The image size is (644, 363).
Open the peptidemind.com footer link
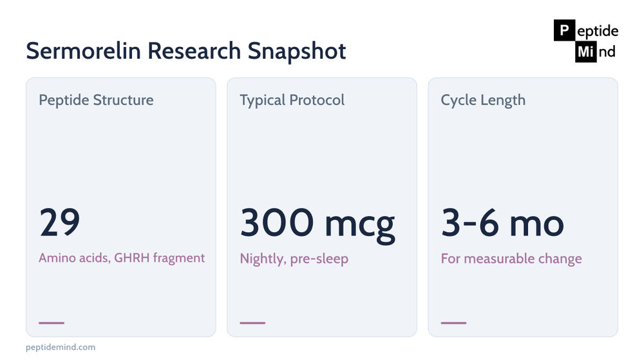(61, 348)
